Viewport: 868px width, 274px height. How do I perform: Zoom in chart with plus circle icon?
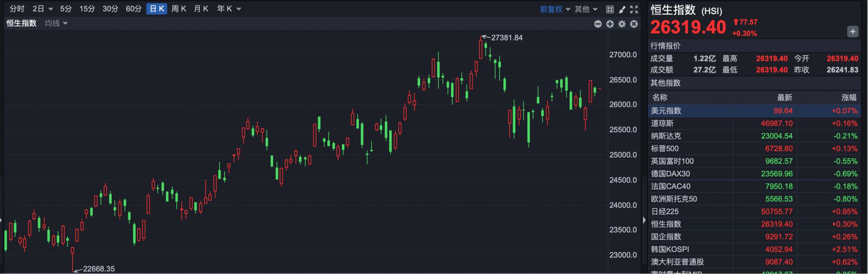click(x=610, y=24)
